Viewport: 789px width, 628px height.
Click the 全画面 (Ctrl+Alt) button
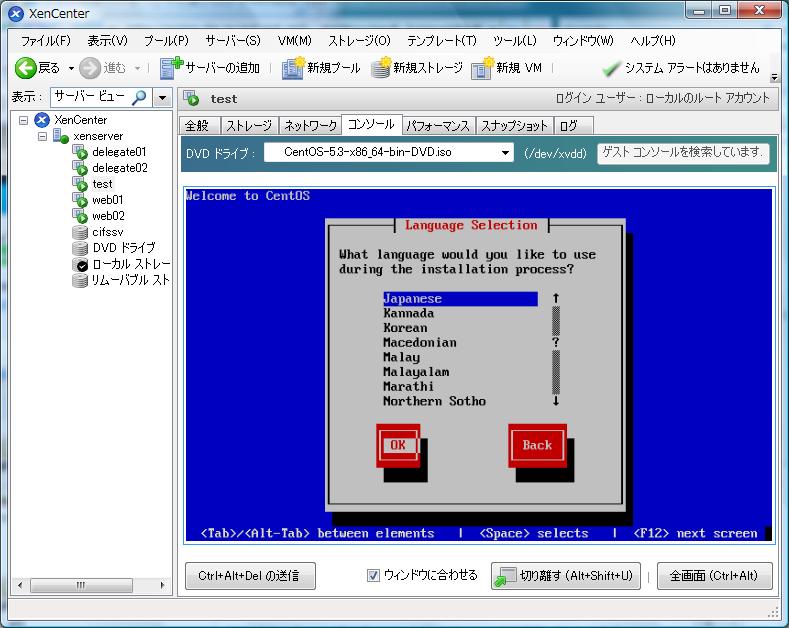[x=714, y=576]
